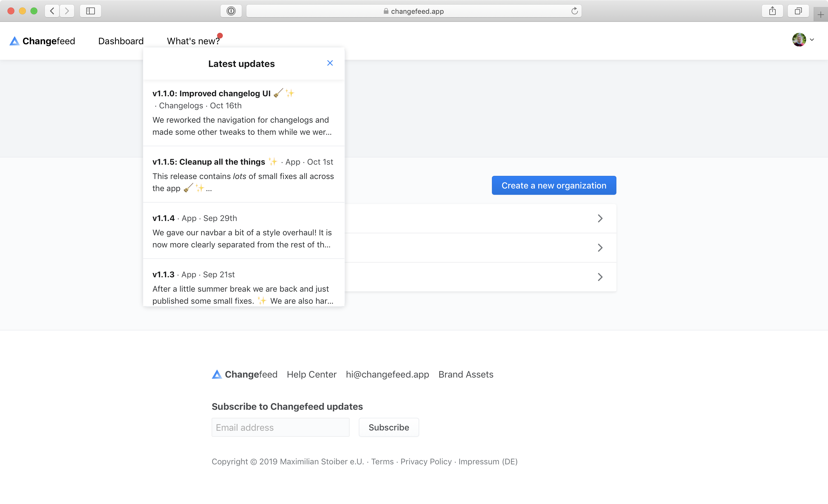Click the Changefeed logo in the header
The image size is (828, 504).
point(42,41)
